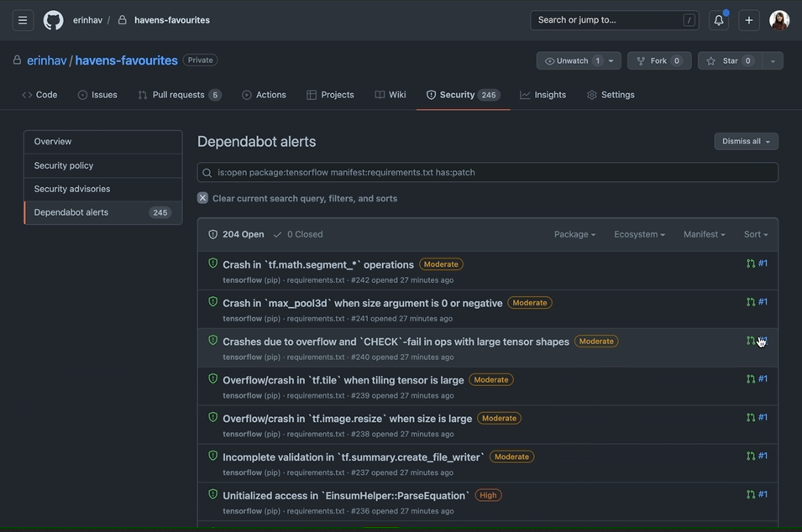The image size is (802, 532).
Task: Open the user avatar menu
Action: point(778,20)
